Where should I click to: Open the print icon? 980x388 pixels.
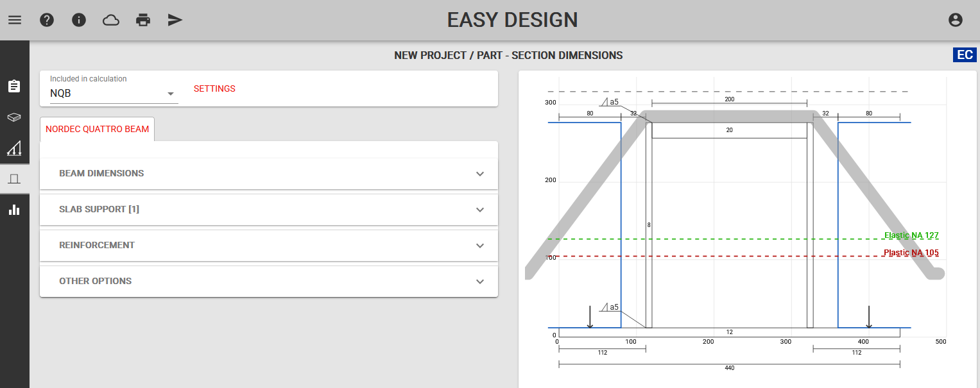pos(142,20)
